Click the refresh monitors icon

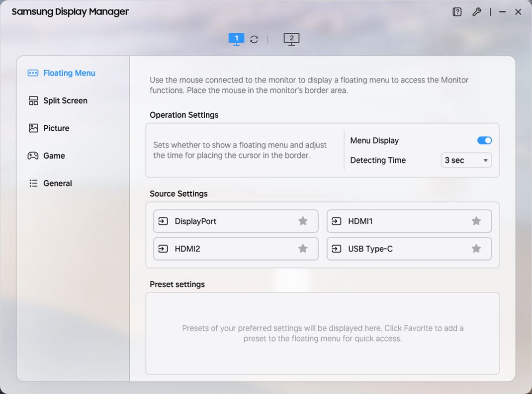pyautogui.click(x=254, y=39)
